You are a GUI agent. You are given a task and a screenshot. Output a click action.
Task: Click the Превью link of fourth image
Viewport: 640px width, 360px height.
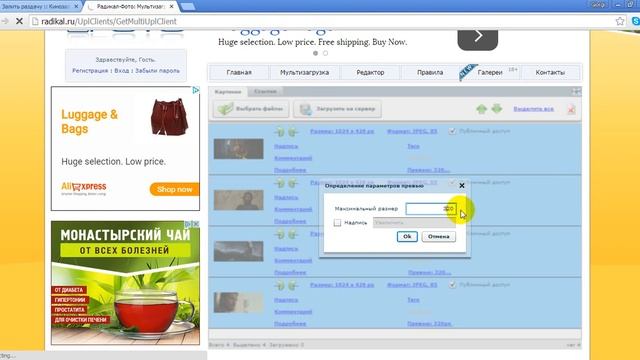coord(429,324)
